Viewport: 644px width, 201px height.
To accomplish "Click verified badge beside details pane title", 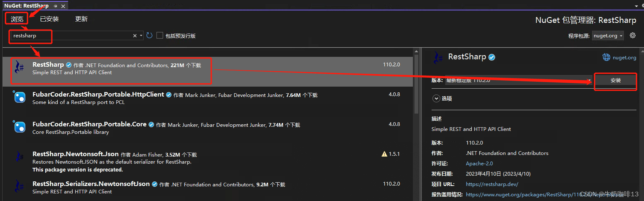I will pos(492,57).
